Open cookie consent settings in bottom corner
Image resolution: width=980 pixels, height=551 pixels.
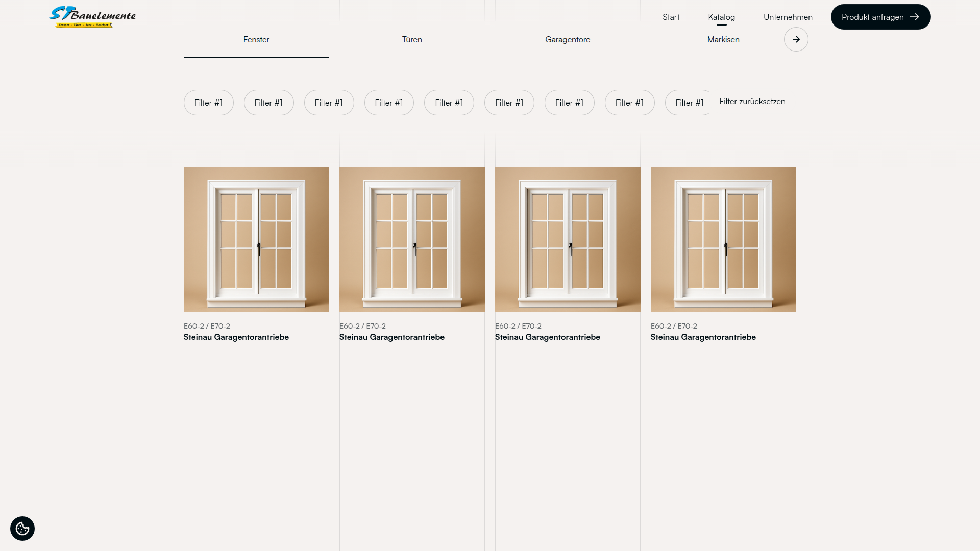22,528
